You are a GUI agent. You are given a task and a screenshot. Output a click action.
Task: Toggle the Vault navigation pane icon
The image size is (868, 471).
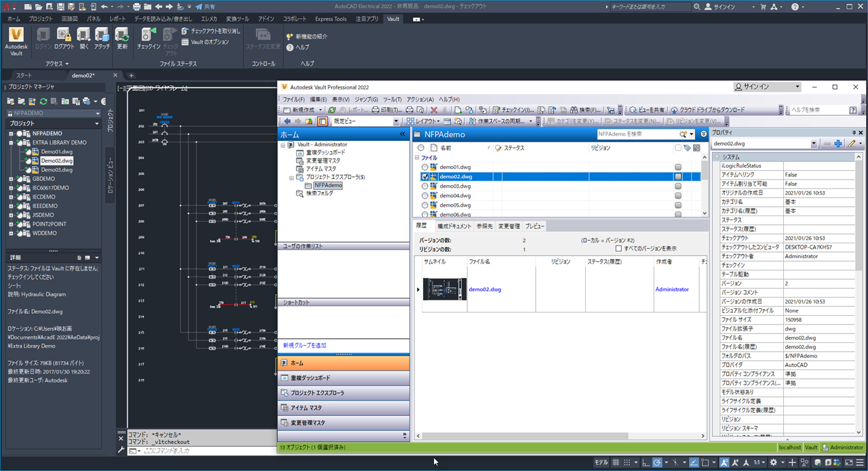pyautogui.click(x=323, y=121)
